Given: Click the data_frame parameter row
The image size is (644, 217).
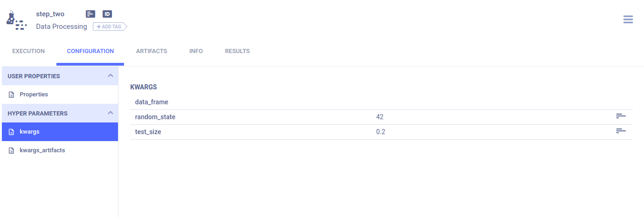Looking at the screenshot, I should pyautogui.click(x=381, y=102).
